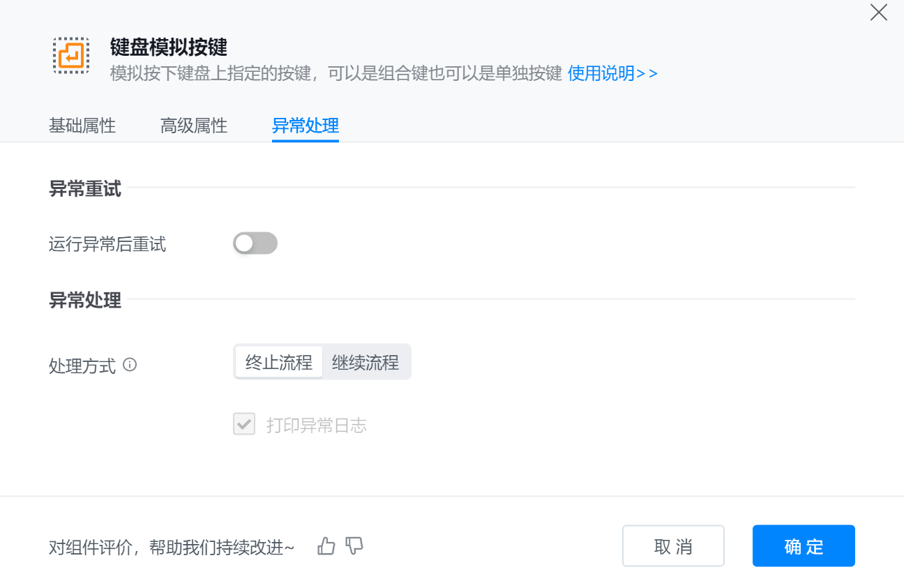Close the dialog with the X icon
The height and width of the screenshot is (588, 904).
[x=878, y=13]
